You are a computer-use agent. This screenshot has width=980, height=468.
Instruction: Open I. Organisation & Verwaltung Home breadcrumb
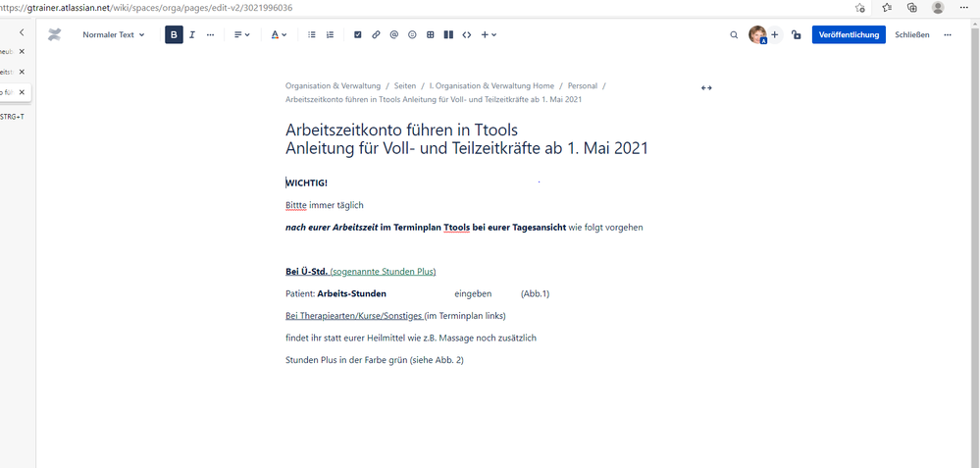491,85
